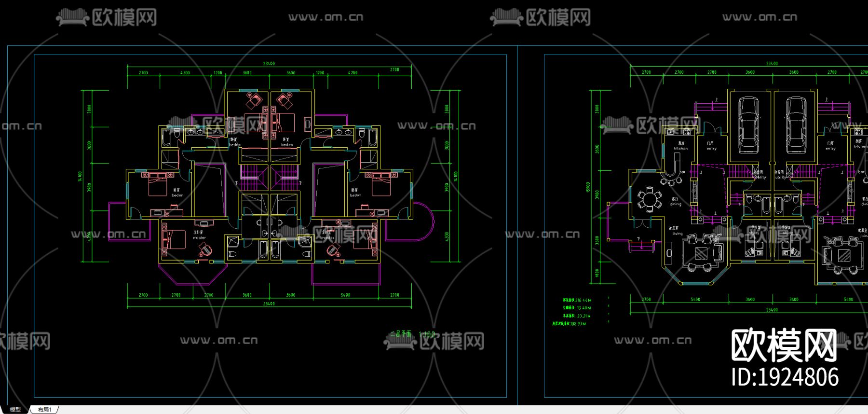
Task: Click the 216.44 M area text line
Action: coord(577,300)
